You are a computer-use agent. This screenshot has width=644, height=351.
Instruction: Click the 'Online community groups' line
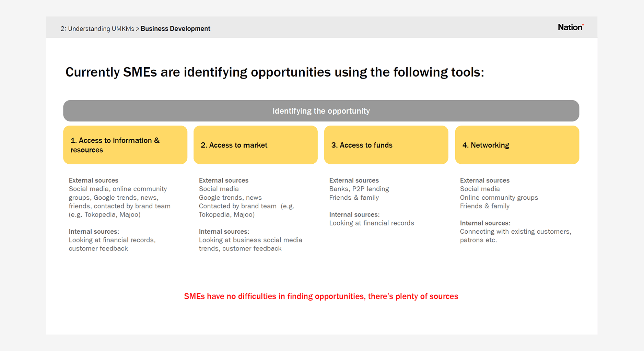[499, 198]
